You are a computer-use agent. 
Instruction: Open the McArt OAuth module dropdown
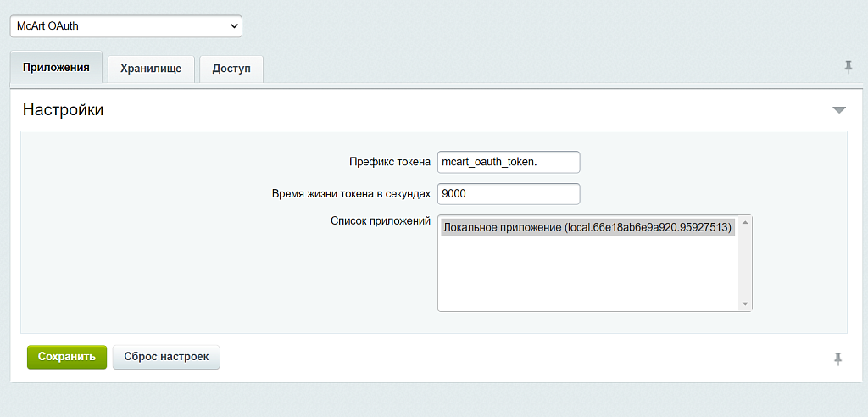pos(125,26)
